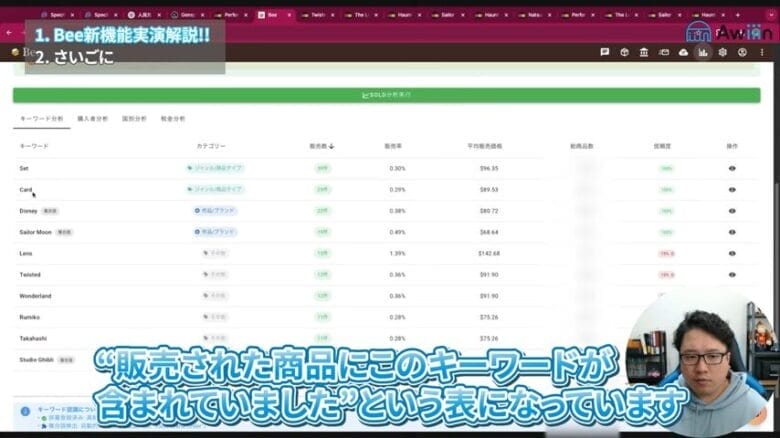The width and height of the screenshot is (780, 438).
Task: Switch to the 購入者分析 tab
Action: [93, 119]
